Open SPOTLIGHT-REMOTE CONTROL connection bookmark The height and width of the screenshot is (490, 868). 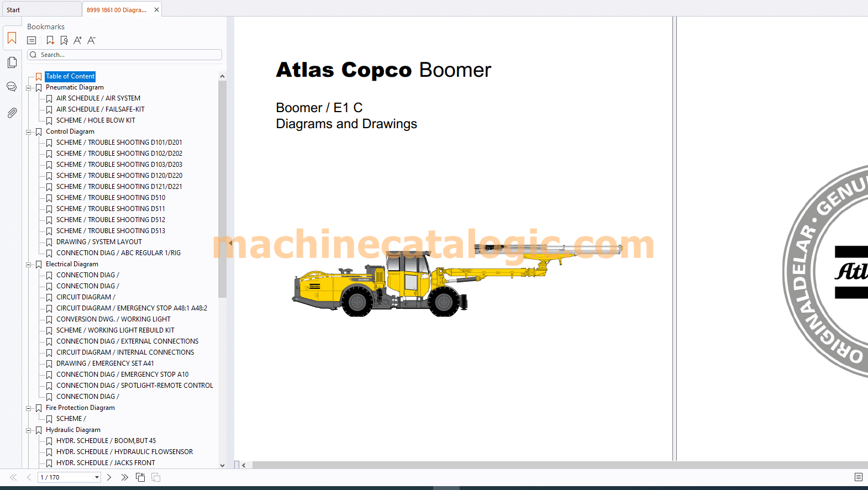(x=135, y=386)
